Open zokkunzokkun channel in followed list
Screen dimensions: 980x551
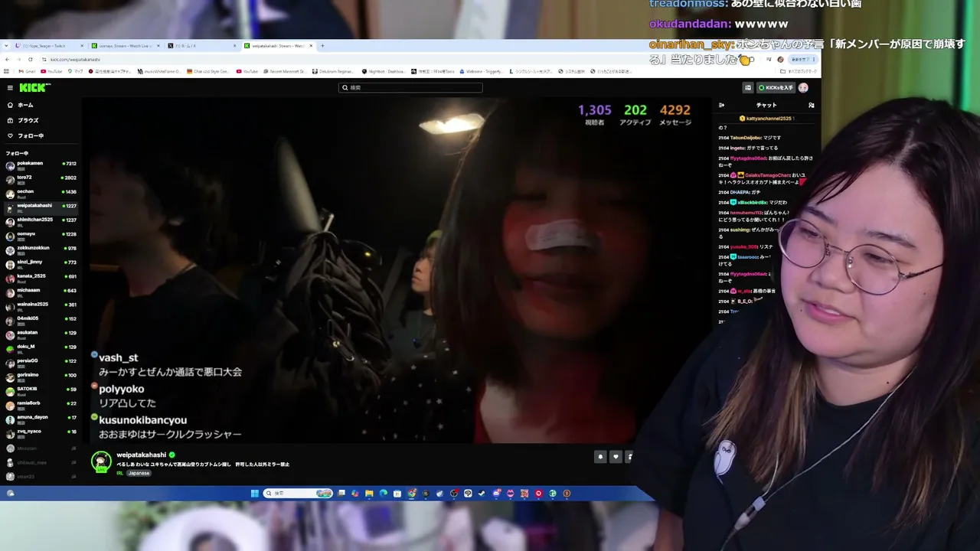point(41,249)
